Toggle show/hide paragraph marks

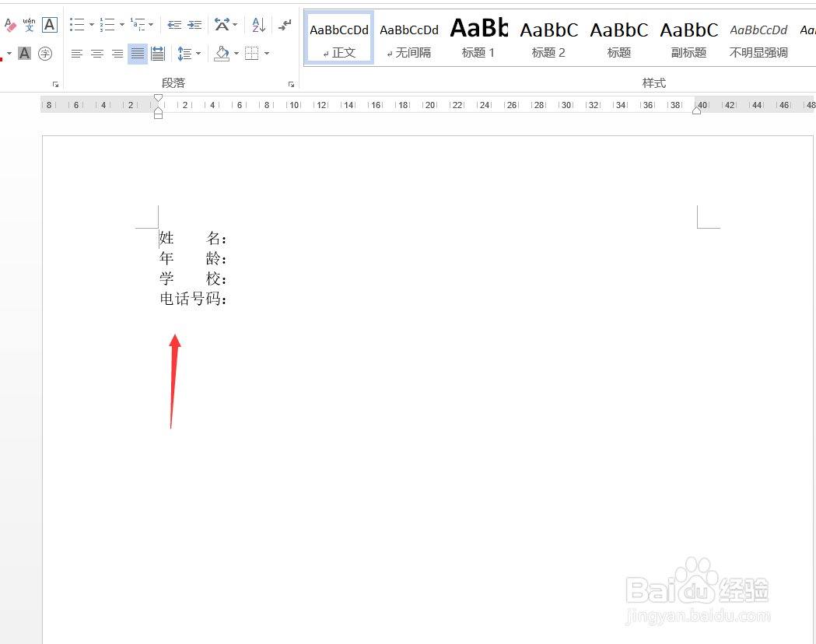pos(285,24)
